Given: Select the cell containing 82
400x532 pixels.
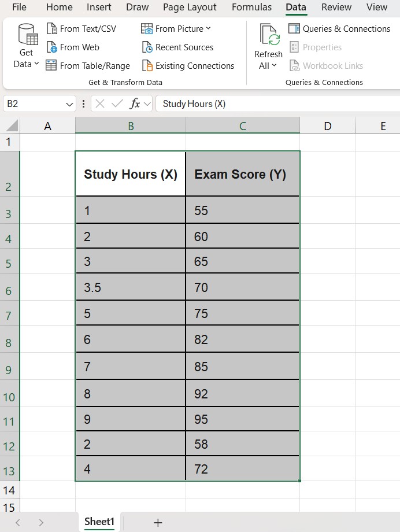Looking at the screenshot, I should click(242, 339).
